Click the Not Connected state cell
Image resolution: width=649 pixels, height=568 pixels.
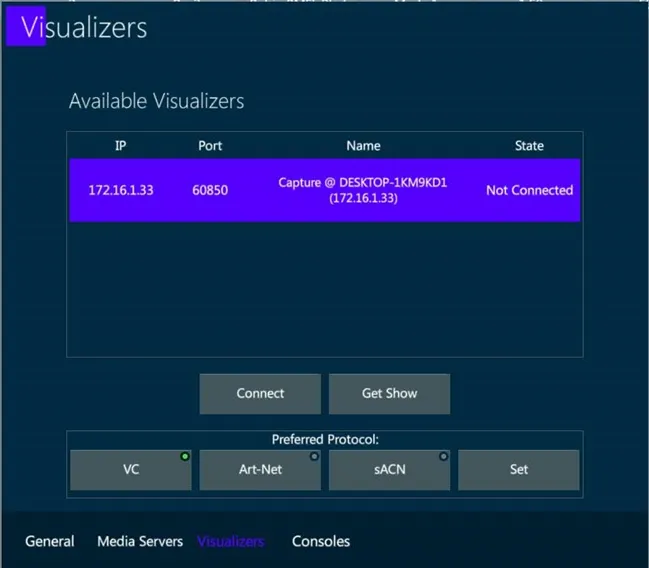pyautogui.click(x=529, y=190)
